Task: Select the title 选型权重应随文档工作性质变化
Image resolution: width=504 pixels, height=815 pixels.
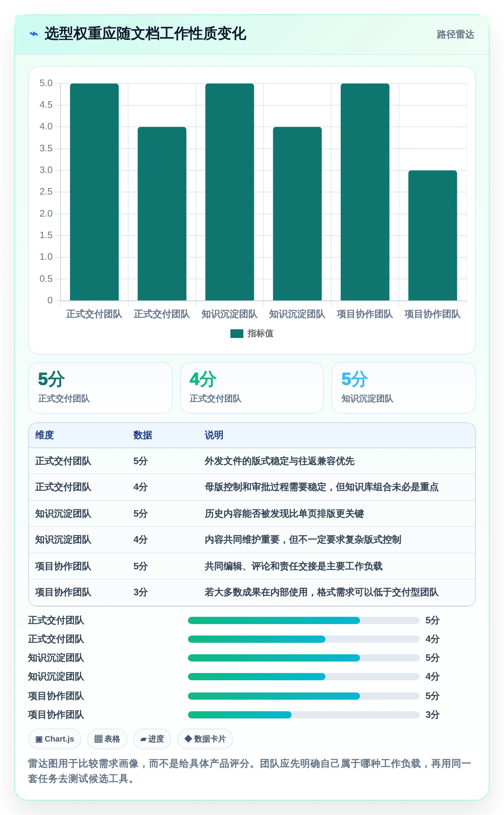Action: point(145,34)
